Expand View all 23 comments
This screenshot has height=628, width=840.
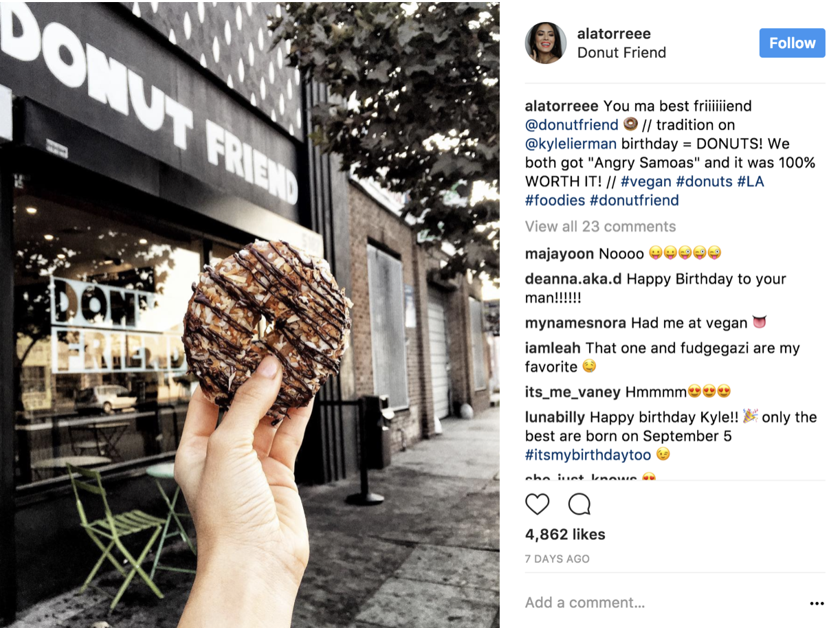tap(600, 226)
